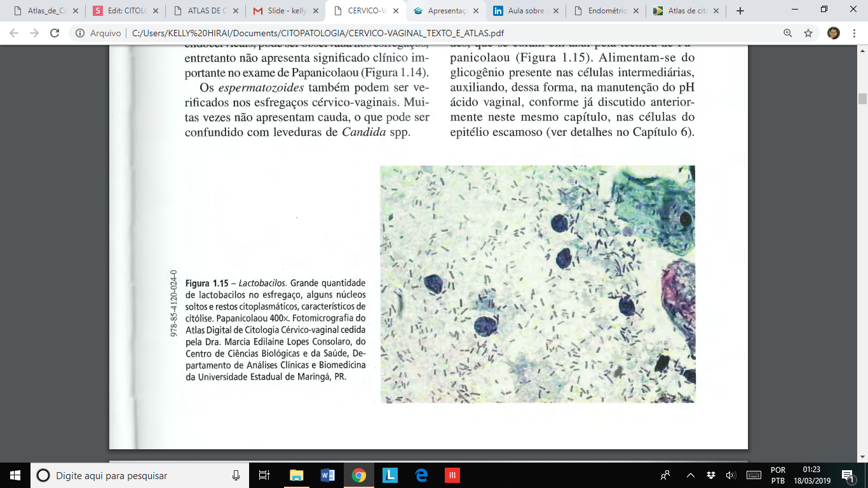Switch to the Atlas_de_Ci tab
Viewport: 868px width, 488px height.
[44, 11]
